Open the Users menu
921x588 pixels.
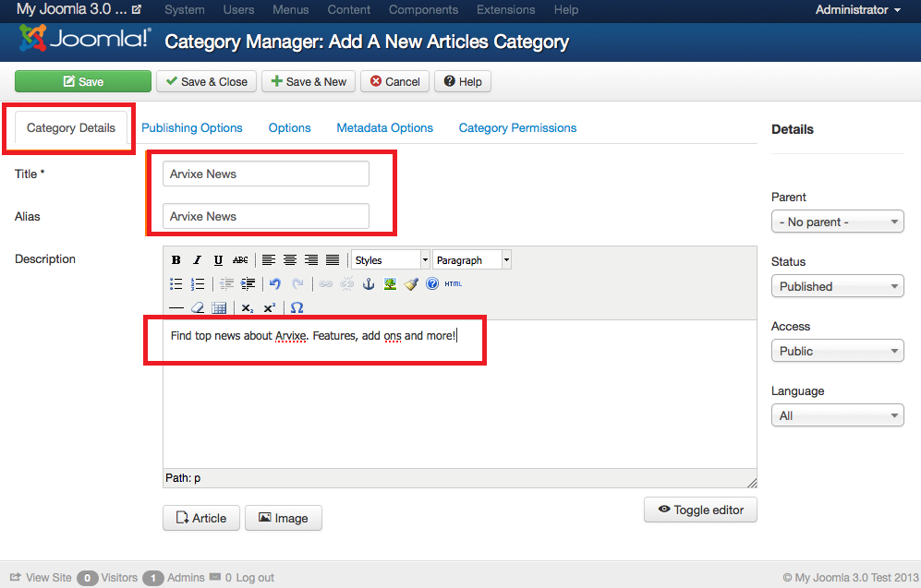[x=238, y=9]
